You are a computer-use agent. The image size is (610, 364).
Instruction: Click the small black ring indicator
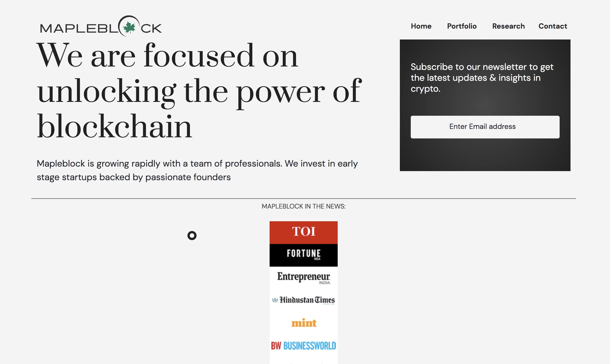(x=192, y=236)
